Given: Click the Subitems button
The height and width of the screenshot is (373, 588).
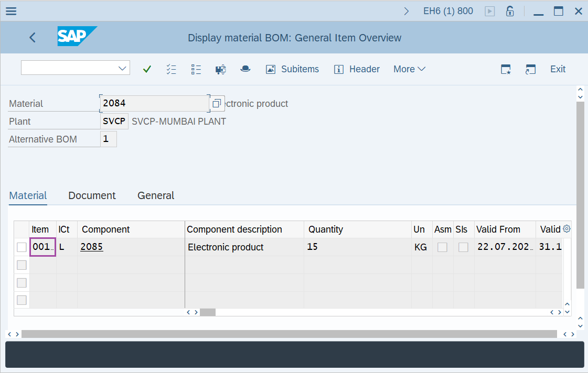Looking at the screenshot, I should click(x=292, y=69).
